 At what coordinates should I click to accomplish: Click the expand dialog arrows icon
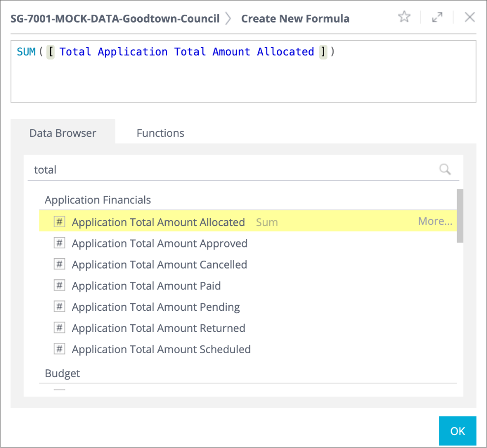pyautogui.click(x=437, y=18)
